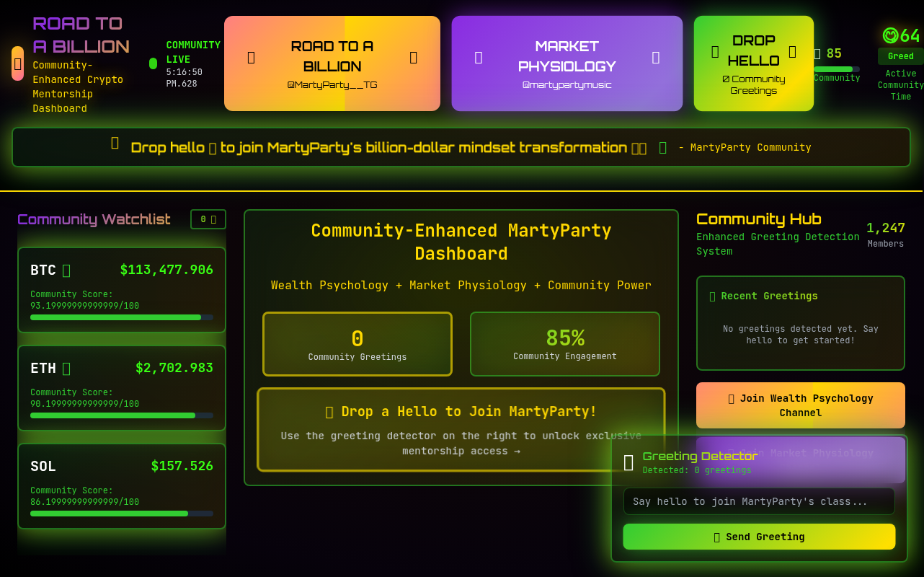Screen dimensions: 924x577
Task: Click the Community Watchlist counter badge
Action: click(208, 219)
